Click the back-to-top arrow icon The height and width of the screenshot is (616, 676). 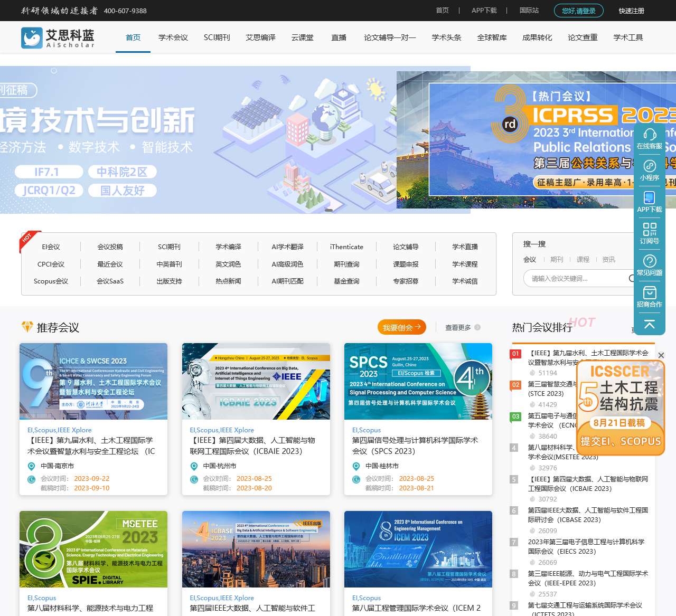point(650,324)
